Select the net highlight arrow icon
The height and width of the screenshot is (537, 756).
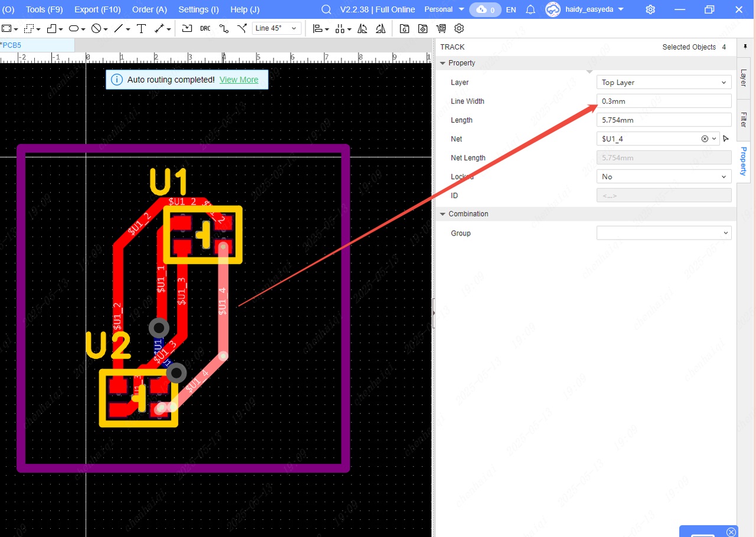click(x=726, y=139)
